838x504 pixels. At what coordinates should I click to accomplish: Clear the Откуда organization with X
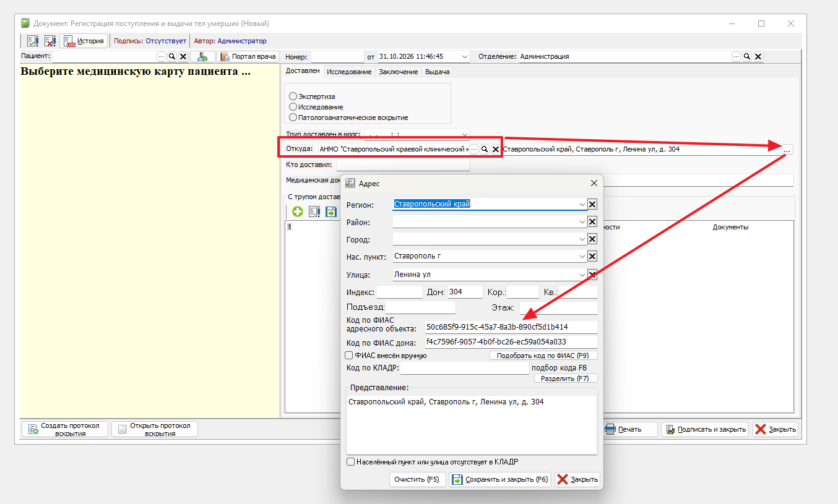coord(496,149)
